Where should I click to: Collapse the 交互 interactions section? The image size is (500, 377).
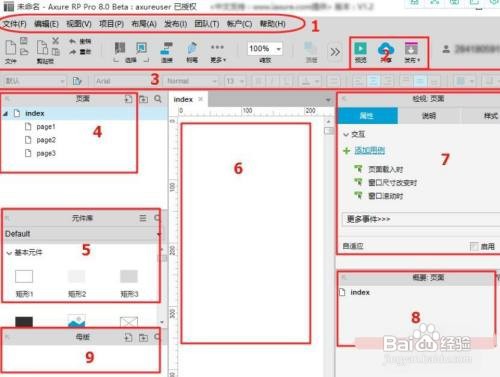pyautogui.click(x=346, y=135)
